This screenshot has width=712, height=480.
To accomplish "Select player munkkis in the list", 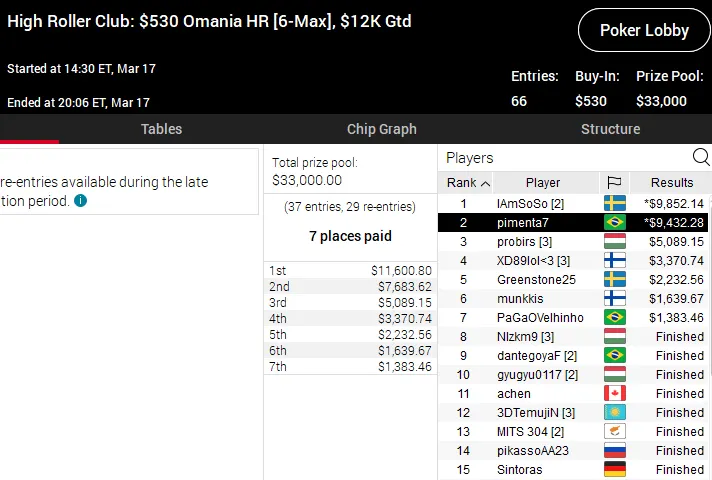I will (x=524, y=299).
